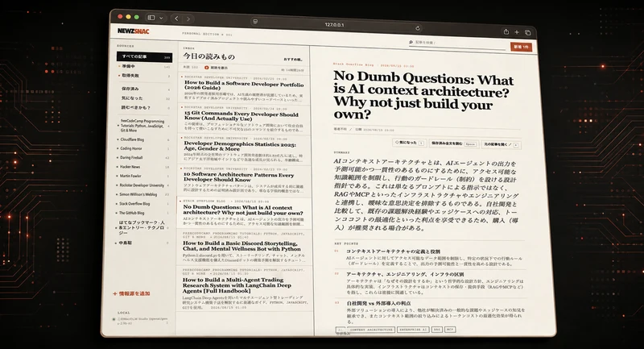Click the orange 新着 button
644x349 pixels.
click(521, 47)
